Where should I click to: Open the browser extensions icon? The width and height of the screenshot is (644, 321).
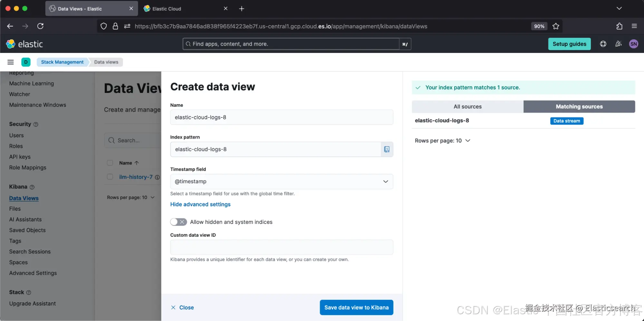point(619,26)
